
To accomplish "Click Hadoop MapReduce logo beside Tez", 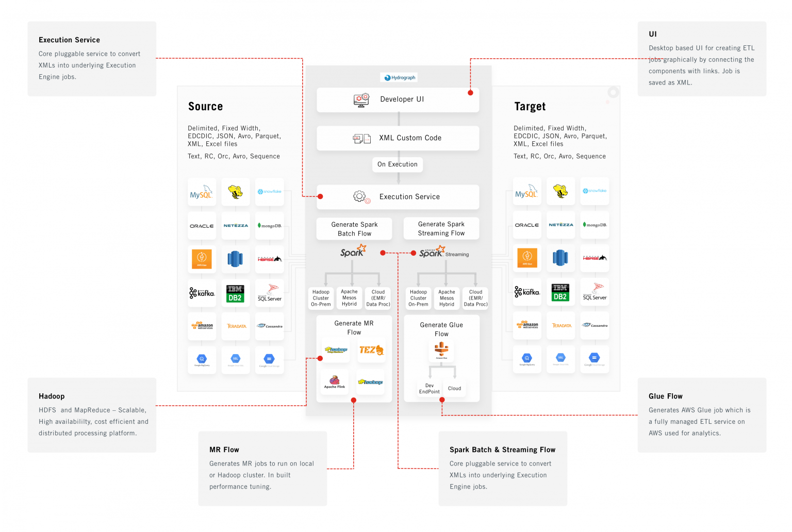I will point(336,350).
